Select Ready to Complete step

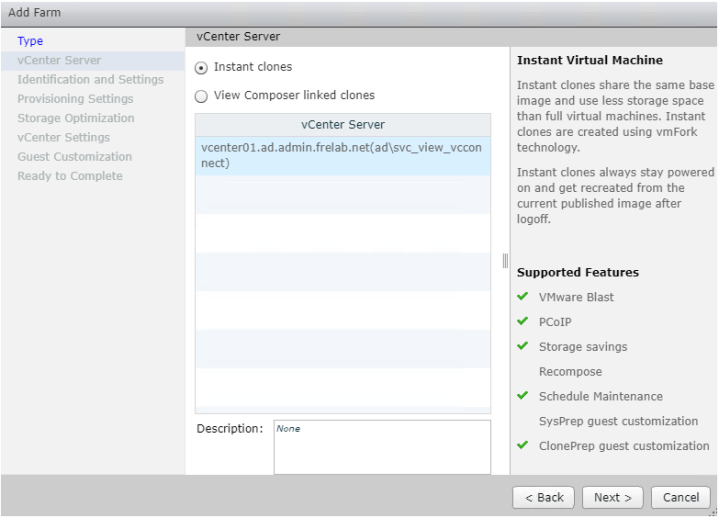(x=69, y=176)
